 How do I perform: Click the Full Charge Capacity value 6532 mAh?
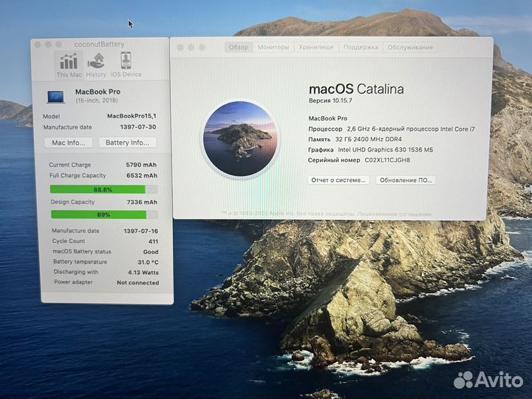coord(142,175)
